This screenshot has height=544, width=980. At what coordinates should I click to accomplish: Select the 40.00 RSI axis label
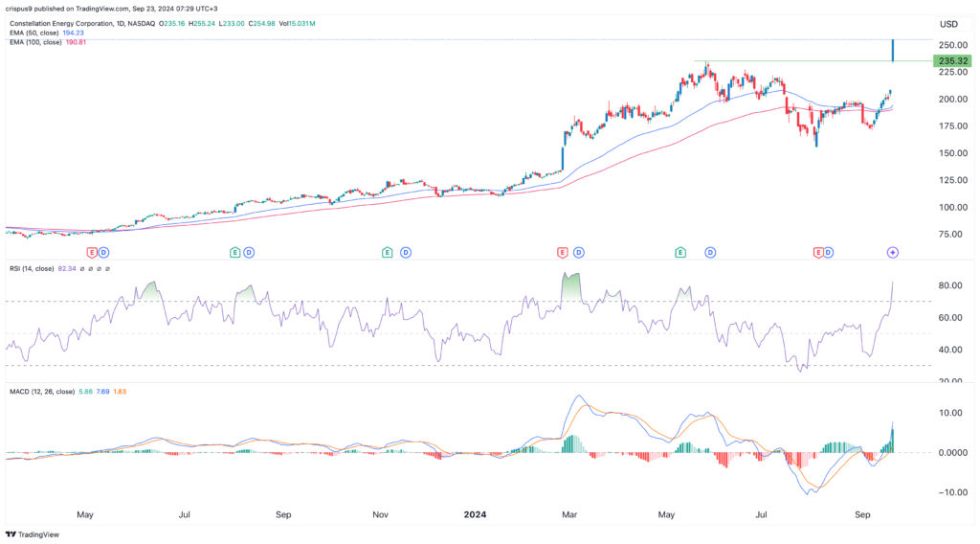click(x=950, y=350)
